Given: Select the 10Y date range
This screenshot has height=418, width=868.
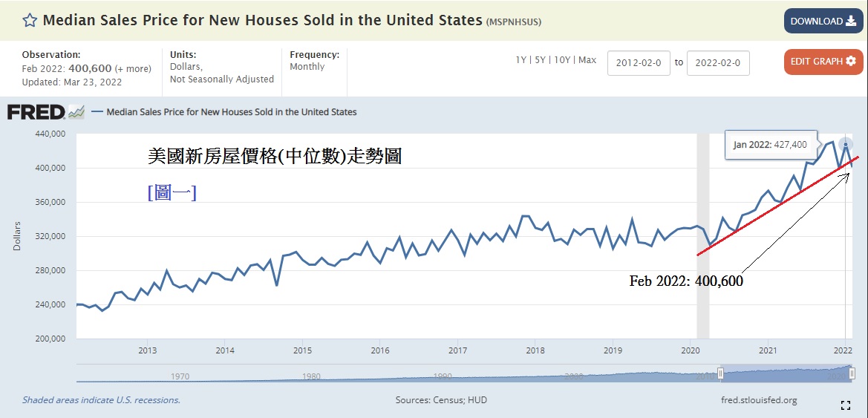Looking at the screenshot, I should pos(564,60).
